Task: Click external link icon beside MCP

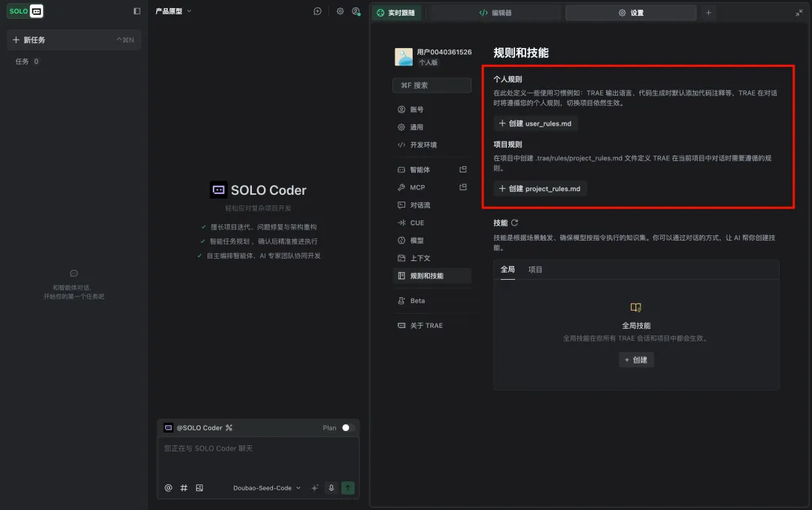Action: [463, 187]
